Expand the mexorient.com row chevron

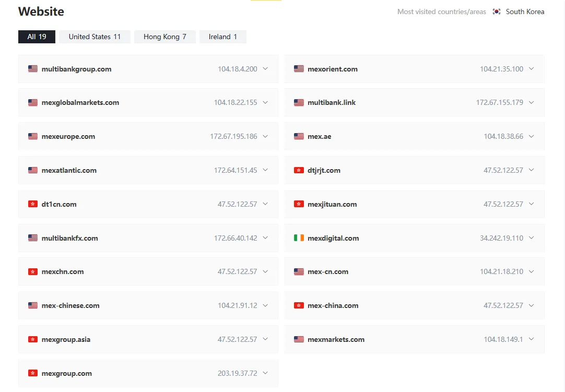click(531, 68)
